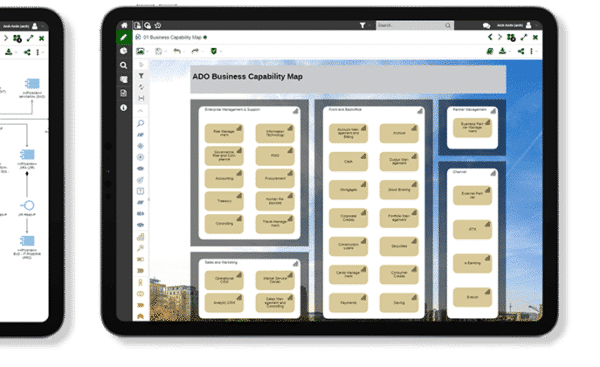This screenshot has height=367, width=600.
Task: Select the pointer tool in left palette
Action: click(141, 64)
